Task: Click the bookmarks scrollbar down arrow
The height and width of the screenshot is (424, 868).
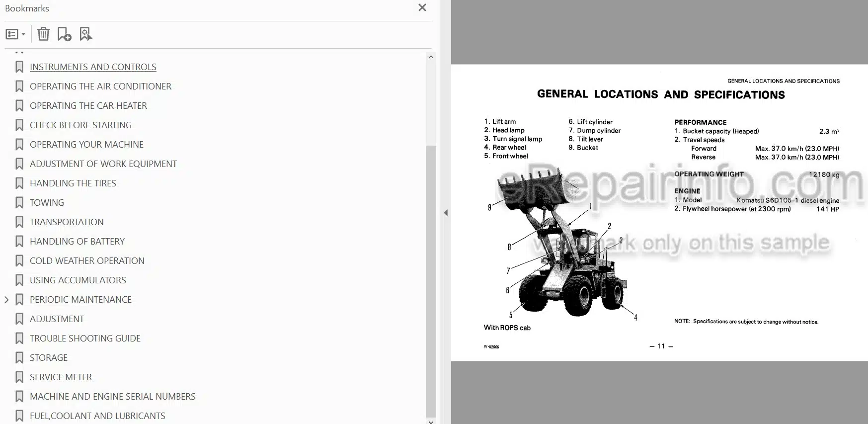Action: click(431, 422)
